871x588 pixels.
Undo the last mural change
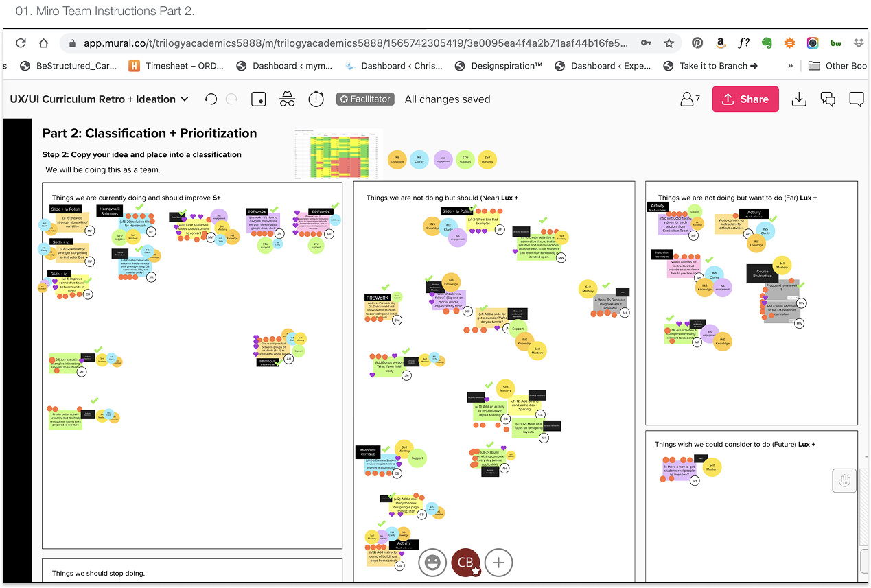(211, 99)
